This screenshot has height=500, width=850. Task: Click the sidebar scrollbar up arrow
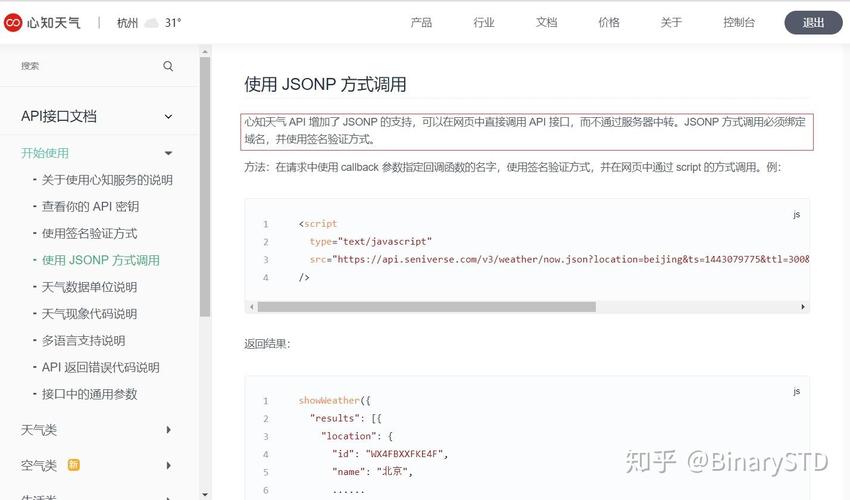205,52
